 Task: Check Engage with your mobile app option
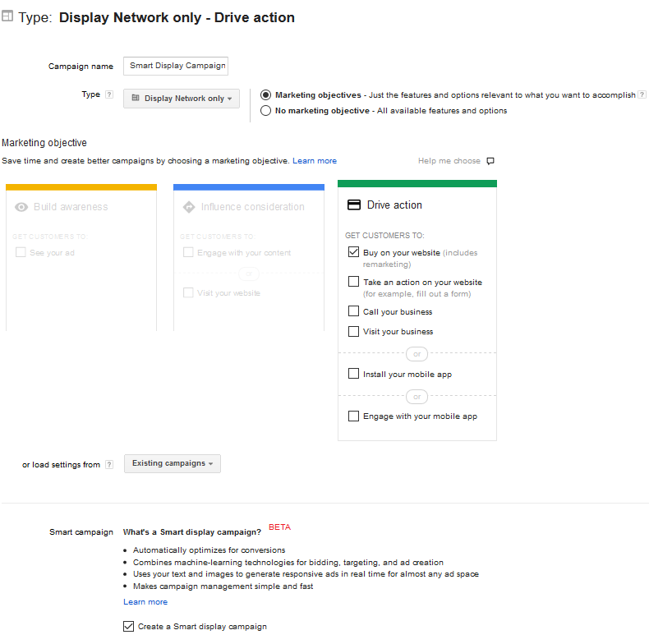[x=353, y=416]
